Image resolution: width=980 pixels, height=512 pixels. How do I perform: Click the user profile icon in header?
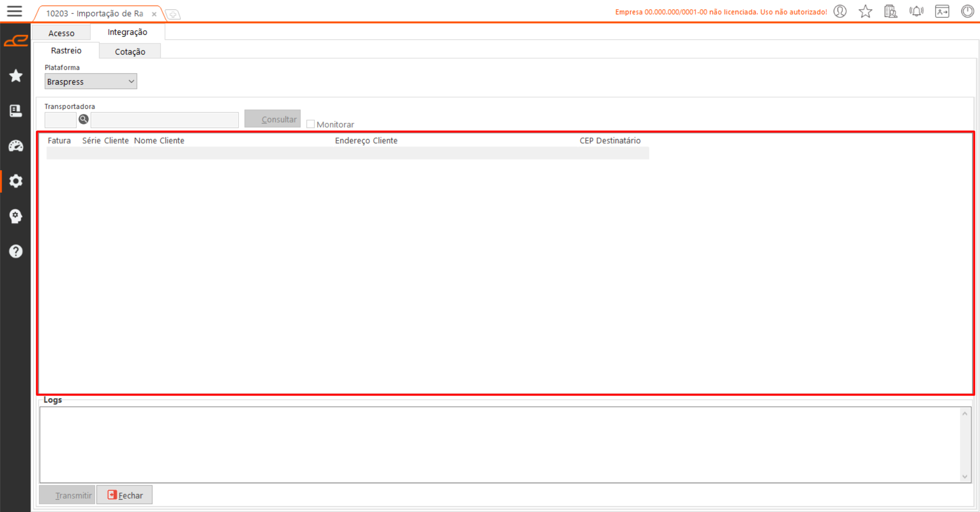point(840,12)
